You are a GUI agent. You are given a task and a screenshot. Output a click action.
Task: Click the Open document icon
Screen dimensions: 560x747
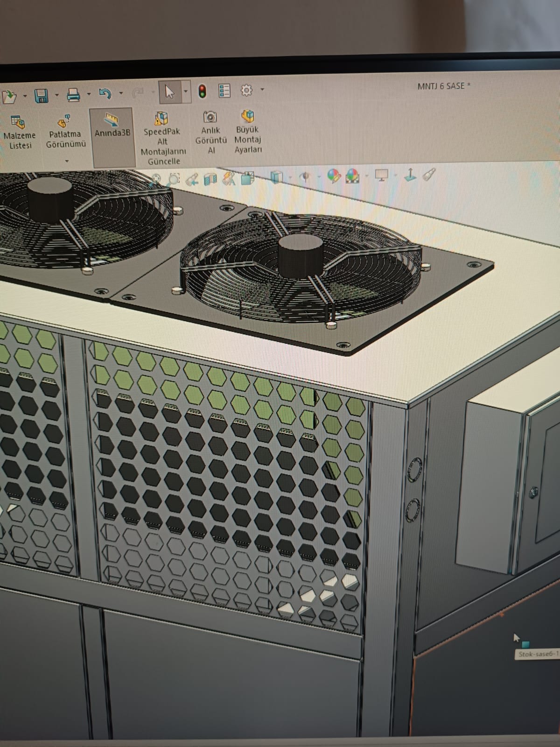[8, 97]
